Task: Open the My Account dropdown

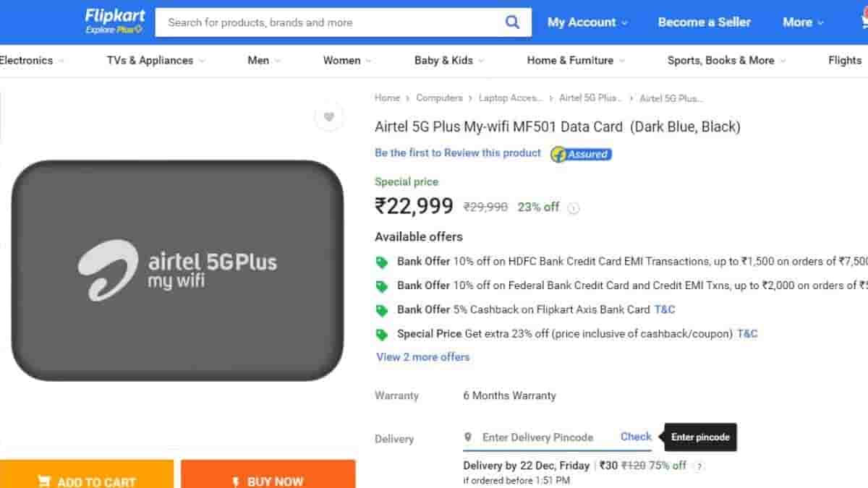Action: coord(587,22)
